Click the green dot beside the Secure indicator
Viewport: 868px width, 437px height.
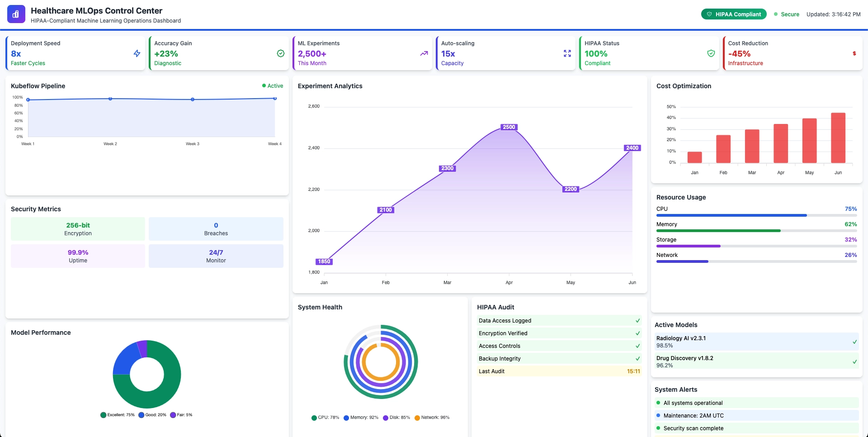tap(775, 14)
